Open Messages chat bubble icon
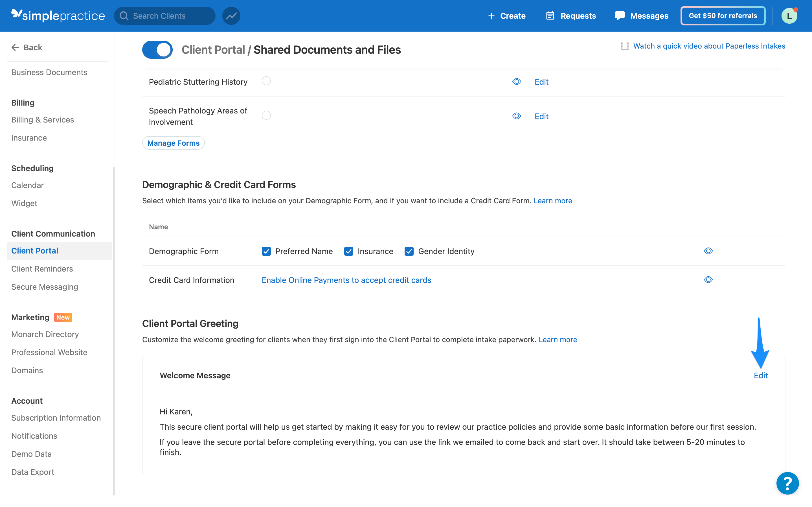812x507 pixels. coord(620,16)
